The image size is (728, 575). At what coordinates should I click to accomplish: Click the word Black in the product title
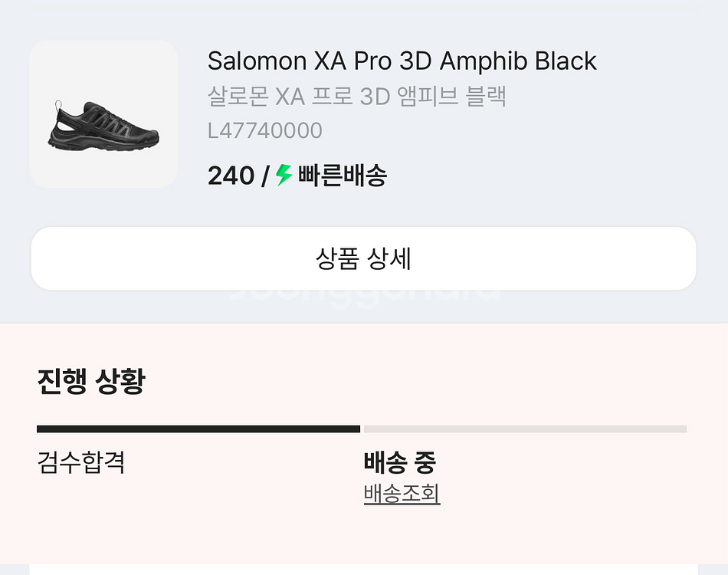click(566, 61)
